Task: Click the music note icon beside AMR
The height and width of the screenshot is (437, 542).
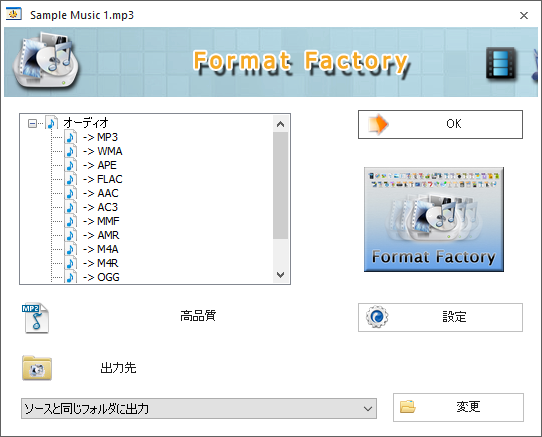Action: pos(71,235)
